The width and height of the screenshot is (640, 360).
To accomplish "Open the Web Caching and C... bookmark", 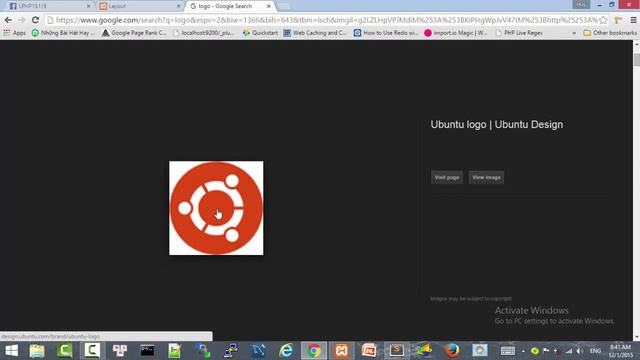I will pyautogui.click(x=315, y=33).
